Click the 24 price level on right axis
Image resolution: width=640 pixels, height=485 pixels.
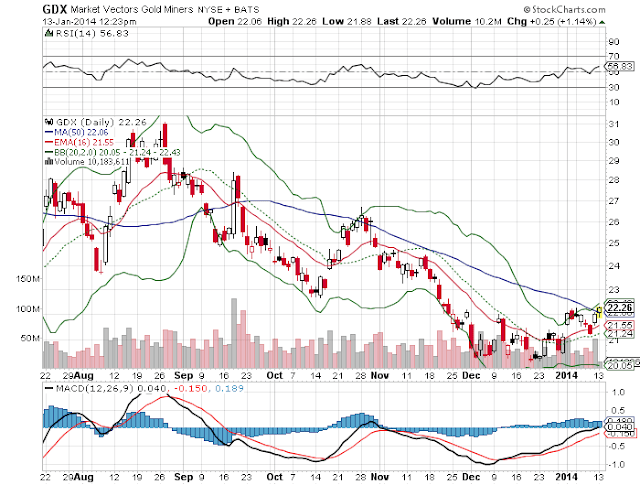coord(613,266)
